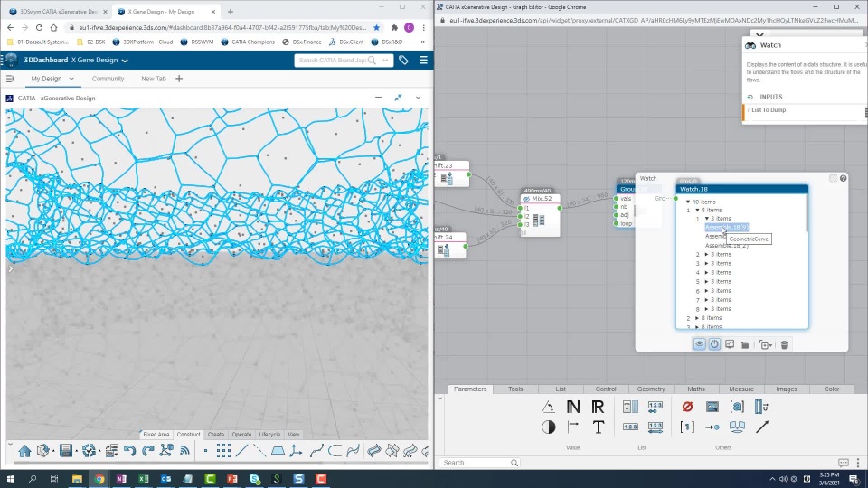Select the solid line tool in the Construct bar

point(242,451)
